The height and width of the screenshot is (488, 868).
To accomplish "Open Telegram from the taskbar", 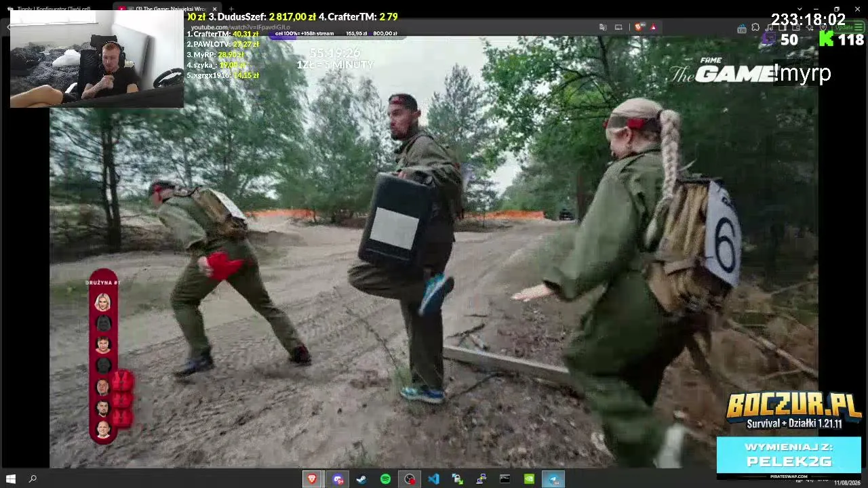I will (553, 479).
